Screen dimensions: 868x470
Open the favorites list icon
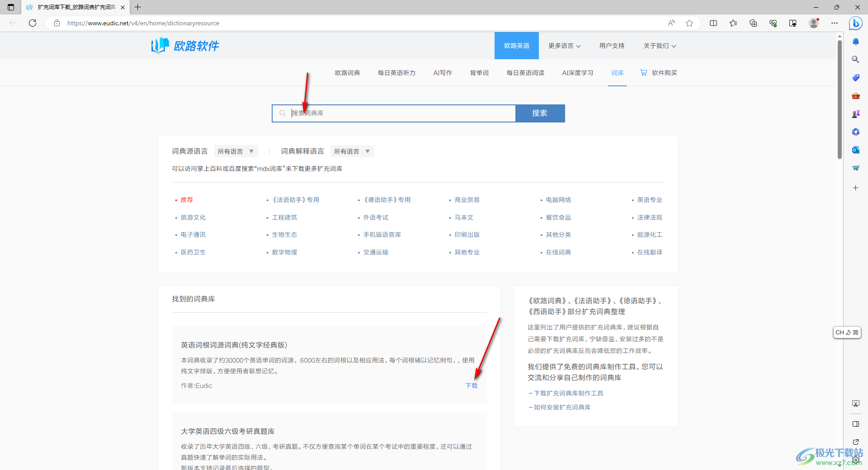point(733,23)
